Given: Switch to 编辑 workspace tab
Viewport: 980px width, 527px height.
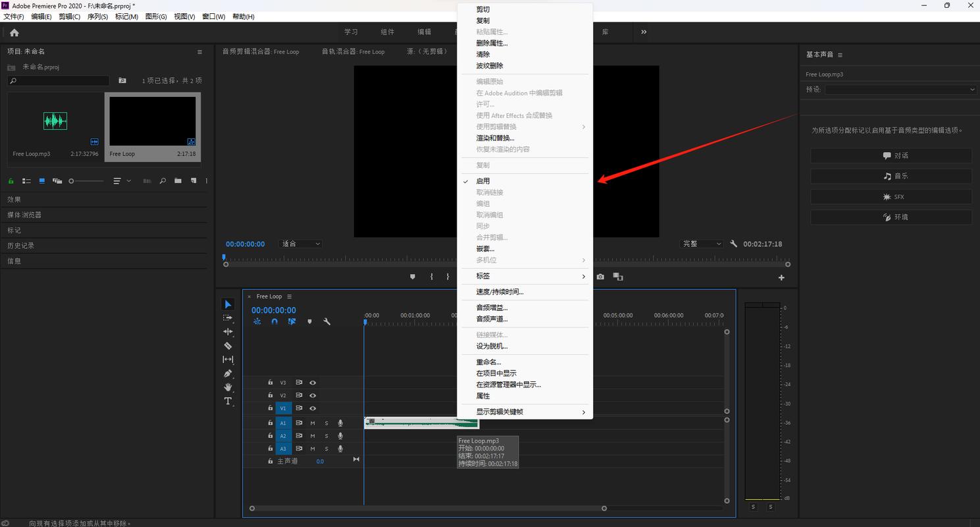Looking at the screenshot, I should 425,32.
